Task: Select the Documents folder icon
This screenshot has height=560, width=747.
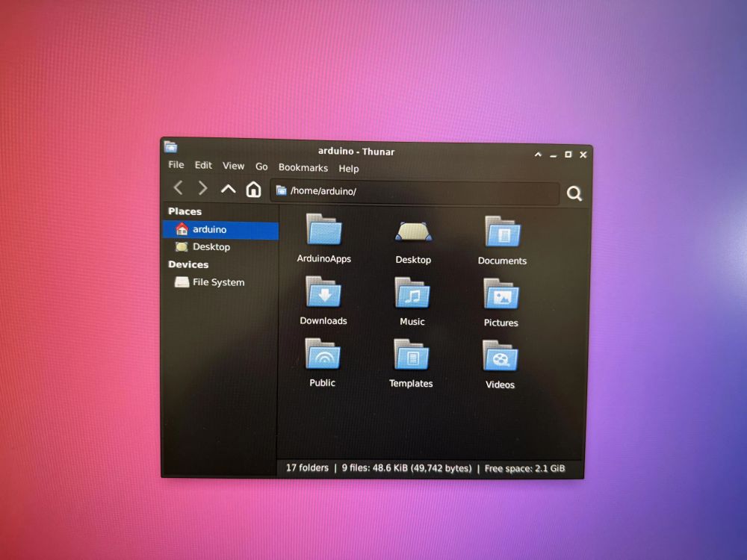Action: click(x=503, y=232)
